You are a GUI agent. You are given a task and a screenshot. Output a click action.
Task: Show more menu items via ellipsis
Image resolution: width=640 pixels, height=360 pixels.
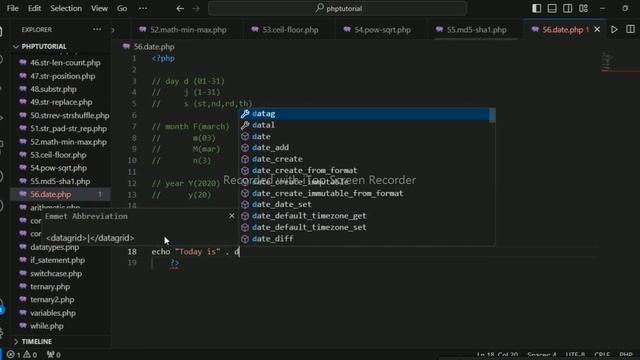pos(143,8)
